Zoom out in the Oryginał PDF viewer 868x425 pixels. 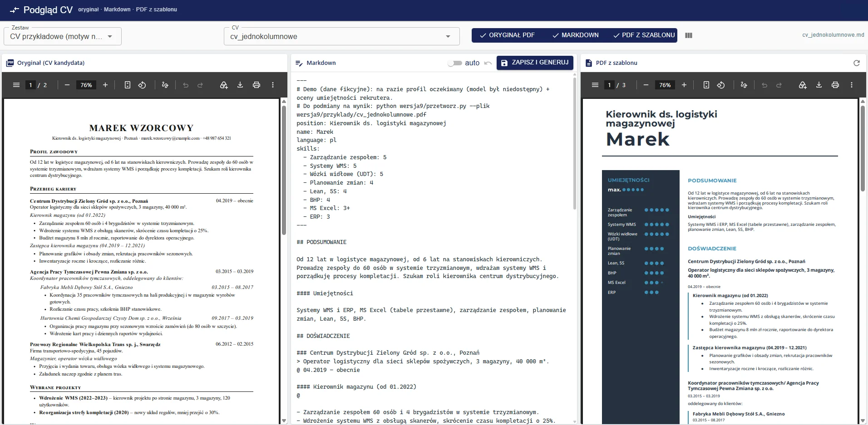coord(67,85)
